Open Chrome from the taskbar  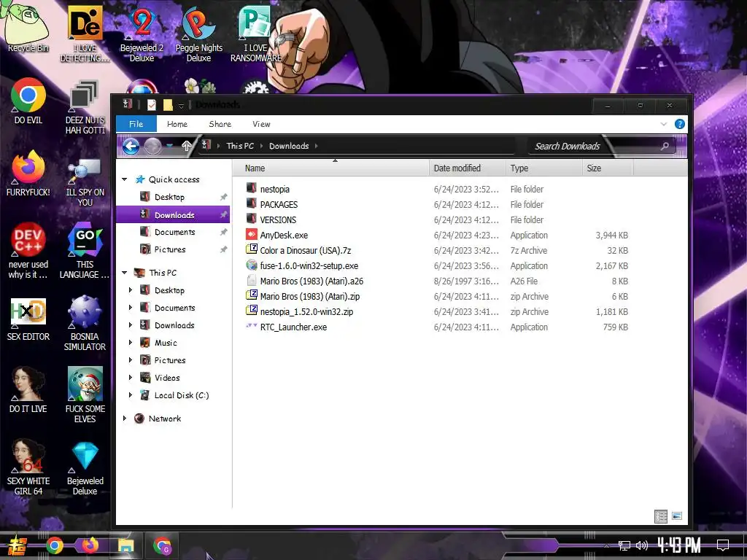54,545
